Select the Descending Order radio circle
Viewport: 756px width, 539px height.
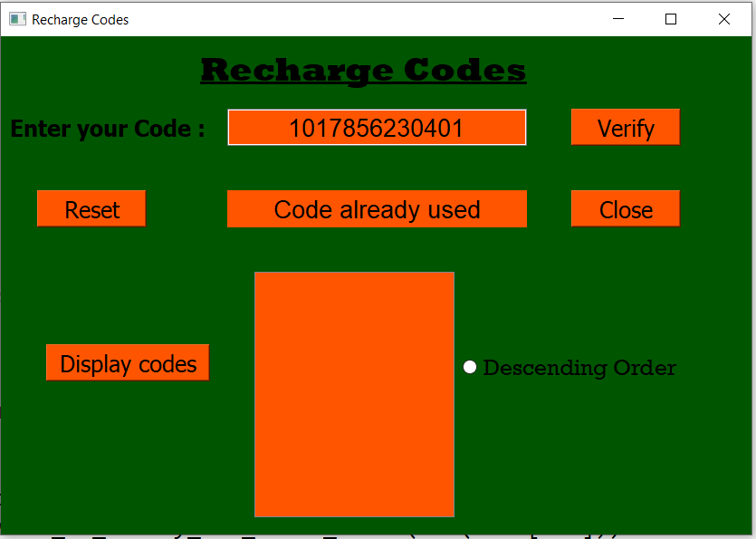tap(470, 367)
